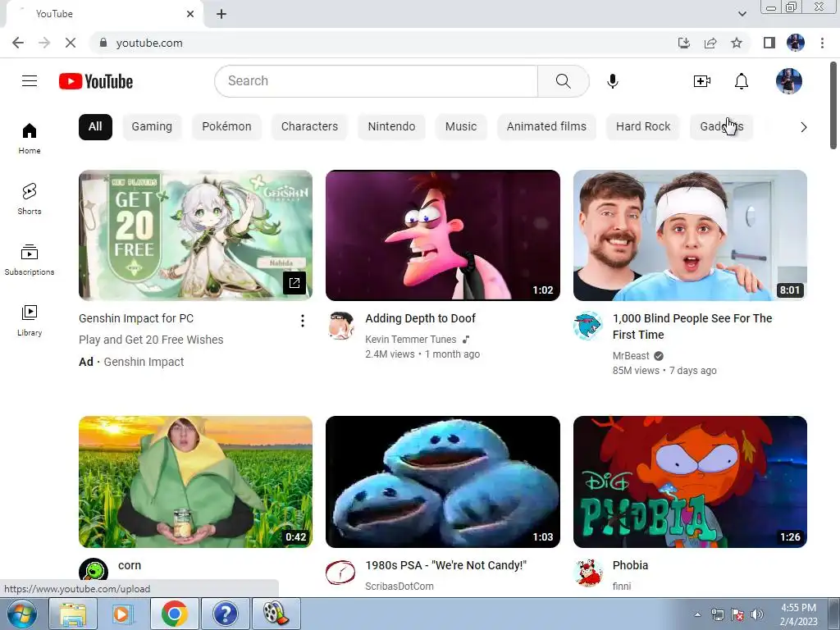The image size is (840, 630).
Task: Open the Create video camera icon
Action: [x=702, y=81]
